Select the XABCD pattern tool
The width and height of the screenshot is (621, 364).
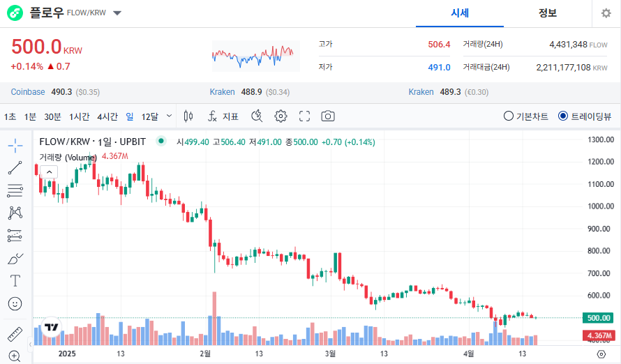(x=15, y=213)
